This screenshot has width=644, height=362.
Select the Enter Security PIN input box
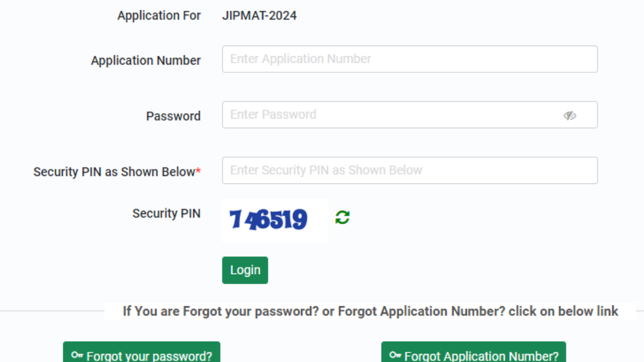click(x=409, y=170)
